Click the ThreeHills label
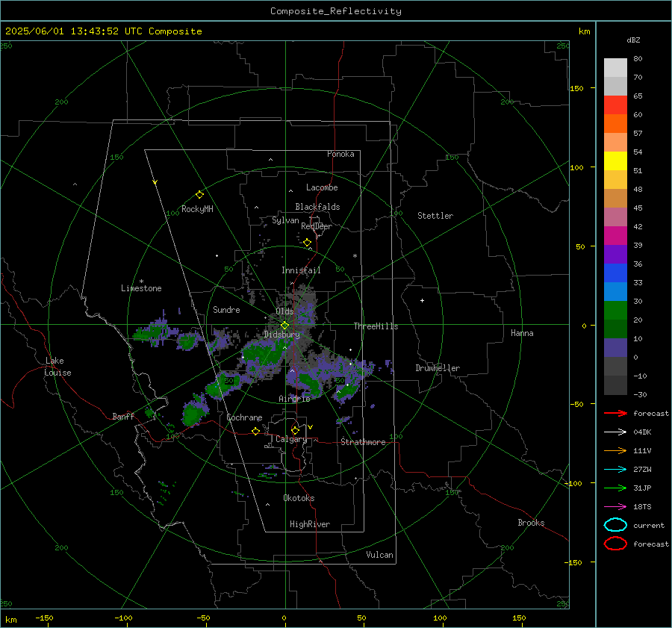This screenshot has height=628, width=672. click(376, 326)
